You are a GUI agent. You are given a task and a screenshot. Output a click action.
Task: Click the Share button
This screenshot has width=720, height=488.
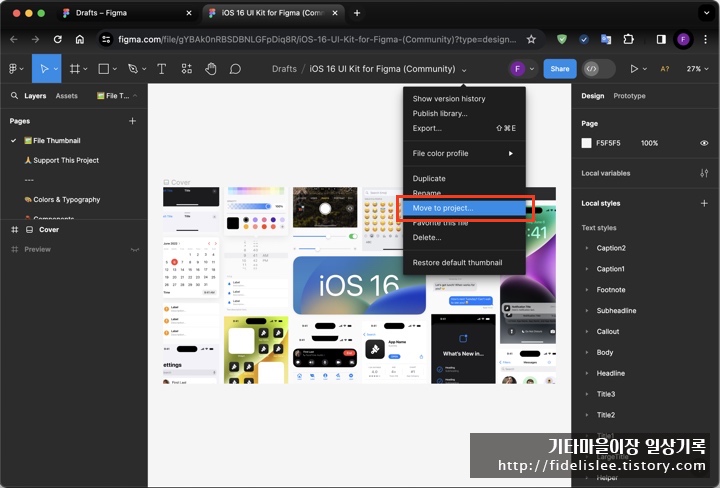click(560, 69)
